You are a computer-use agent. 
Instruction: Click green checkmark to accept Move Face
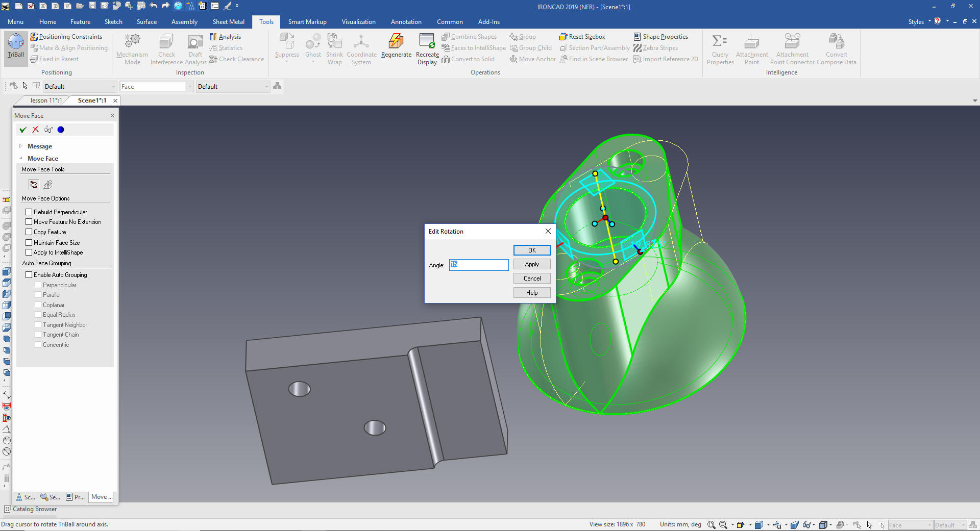pos(23,130)
